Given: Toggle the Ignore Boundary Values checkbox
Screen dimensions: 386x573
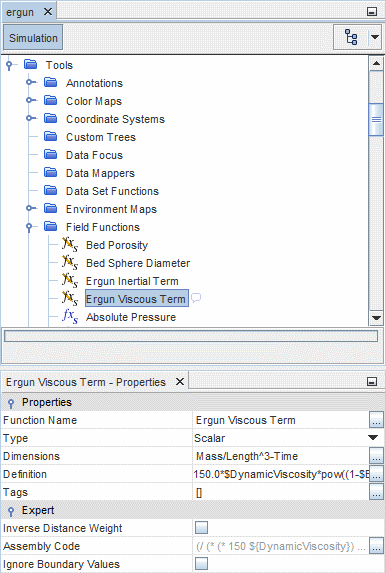Looking at the screenshot, I should [x=201, y=564].
